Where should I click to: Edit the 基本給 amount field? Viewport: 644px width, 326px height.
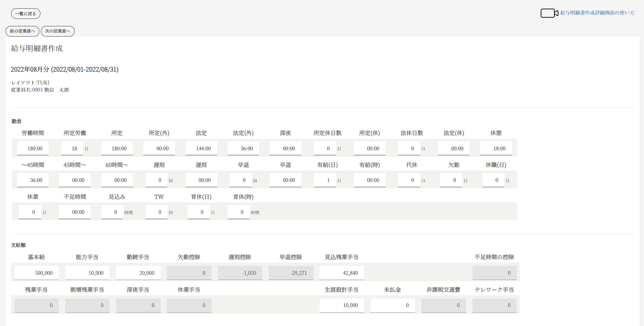[37, 273]
